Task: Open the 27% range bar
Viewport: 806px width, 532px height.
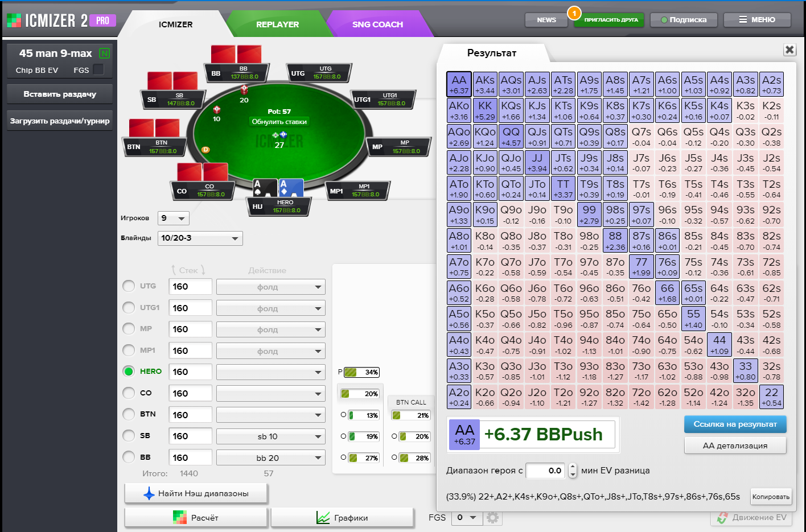Action: click(364, 458)
